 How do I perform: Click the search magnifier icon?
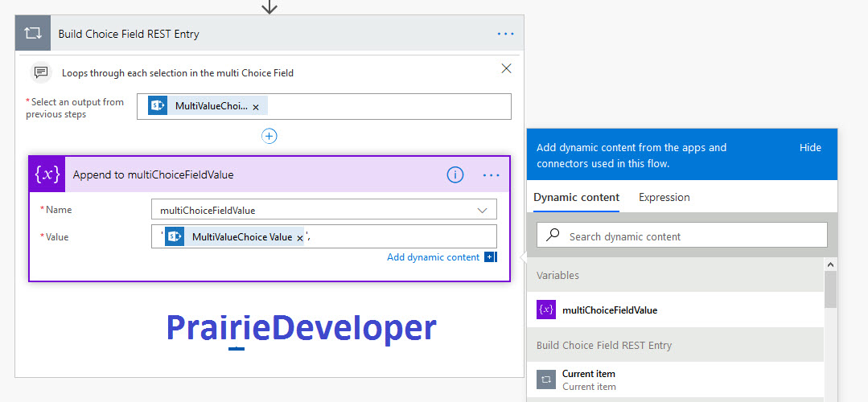point(552,235)
